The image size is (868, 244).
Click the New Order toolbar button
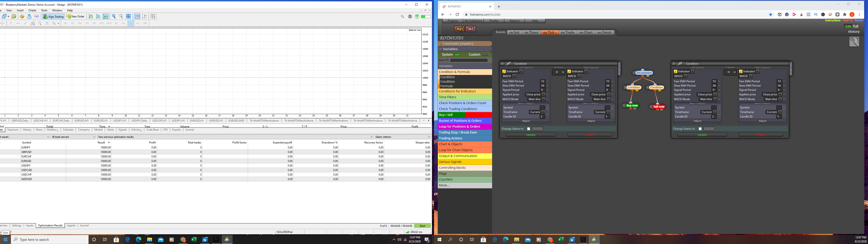[x=75, y=16]
